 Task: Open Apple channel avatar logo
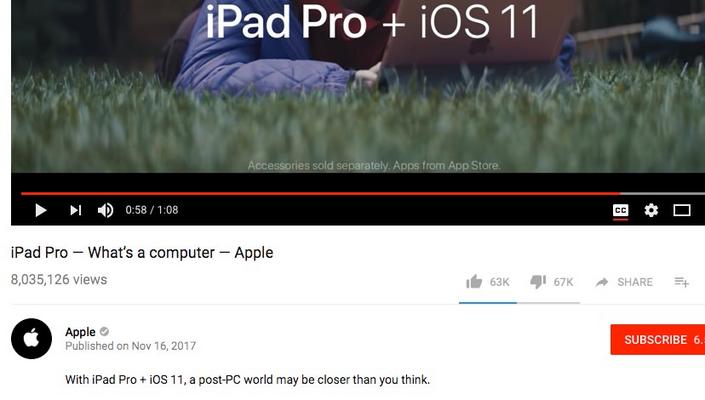(31, 338)
